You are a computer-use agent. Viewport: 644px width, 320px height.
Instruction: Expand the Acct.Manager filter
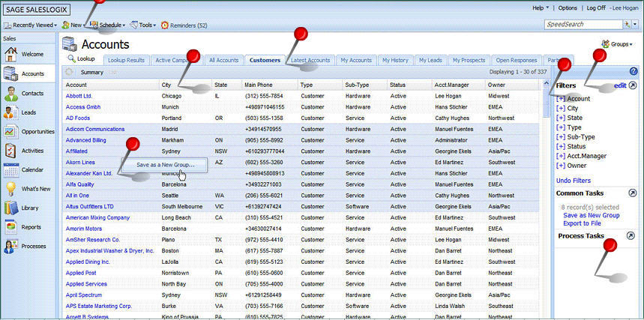click(x=561, y=156)
